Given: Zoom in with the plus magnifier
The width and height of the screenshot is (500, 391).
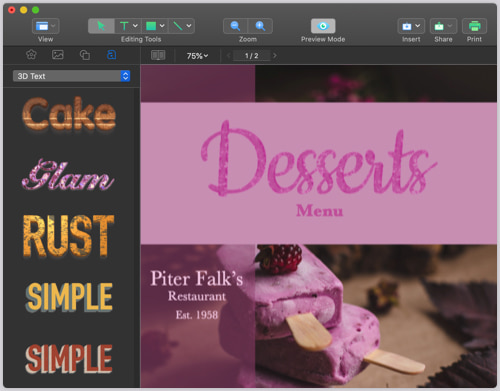Looking at the screenshot, I should click(260, 26).
